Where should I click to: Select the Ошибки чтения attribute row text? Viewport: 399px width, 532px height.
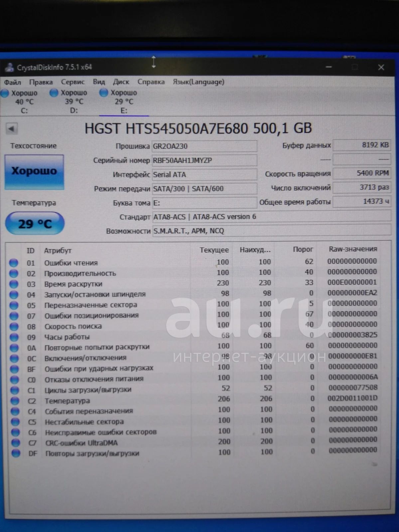[71, 263]
